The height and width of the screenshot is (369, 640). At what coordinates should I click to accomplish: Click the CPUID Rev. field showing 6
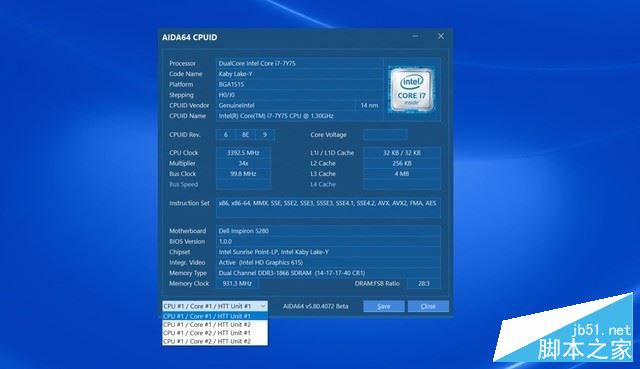click(x=226, y=135)
